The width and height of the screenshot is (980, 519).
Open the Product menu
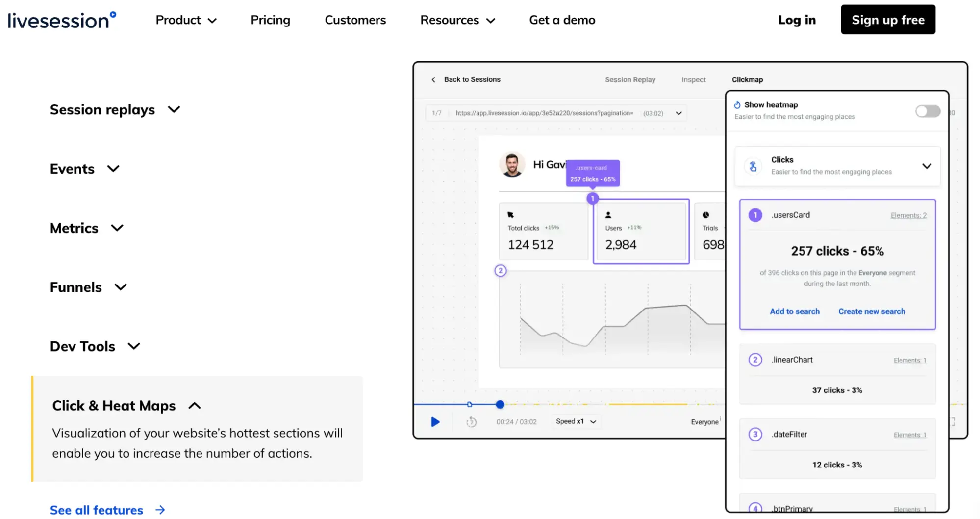pos(186,20)
